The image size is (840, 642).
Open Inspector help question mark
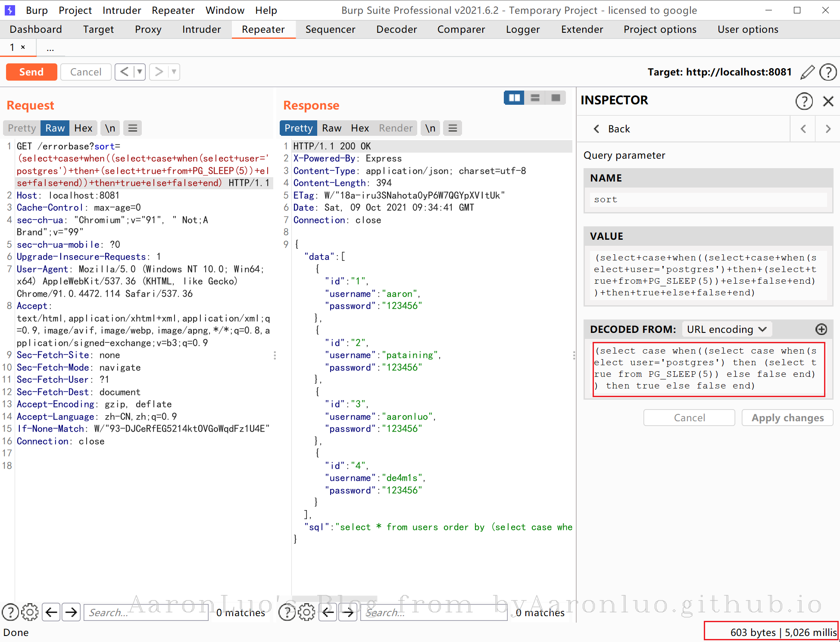(804, 101)
